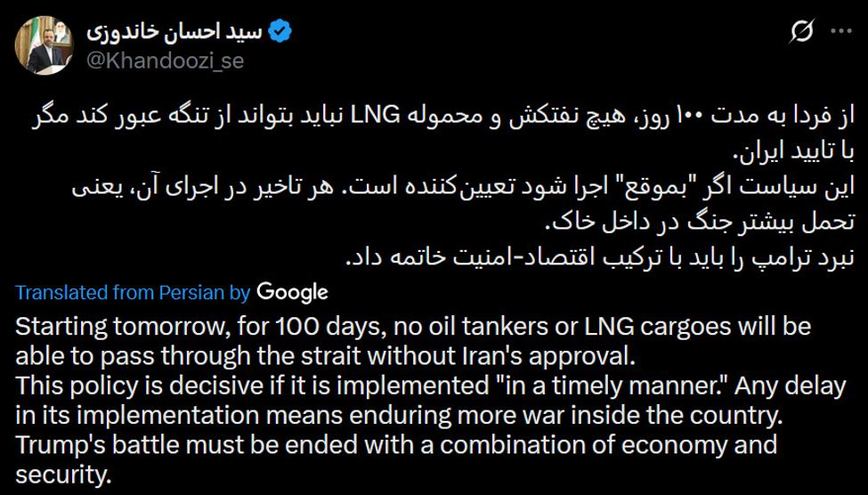Click the Google logo in translation credit
This screenshot has width=868, height=495.
[x=292, y=292]
